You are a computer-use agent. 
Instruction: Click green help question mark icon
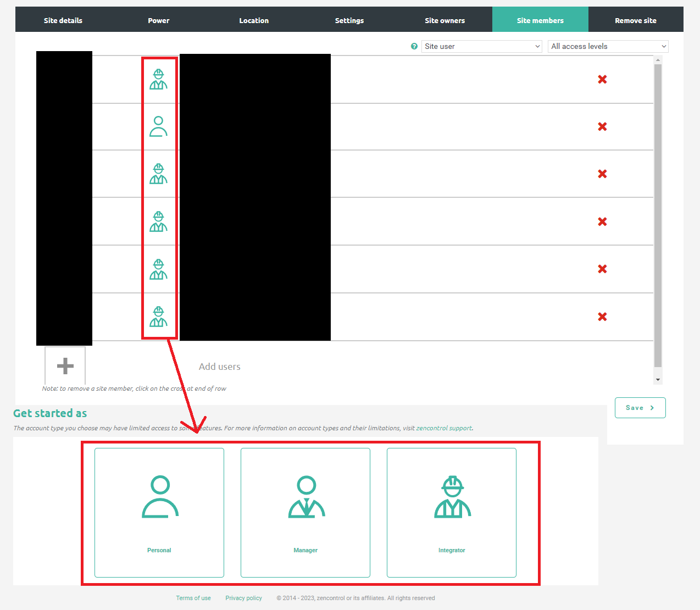click(414, 46)
